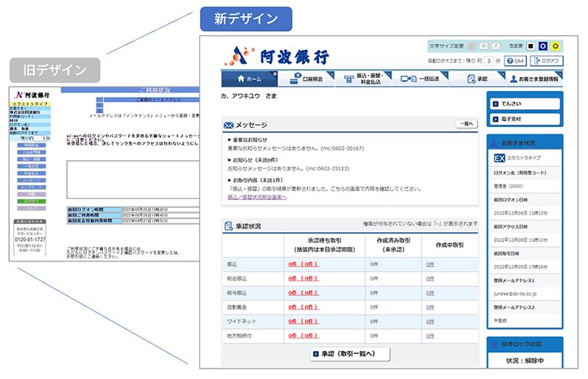Select the date 2022年12月05日 17時26分

[520, 267]
